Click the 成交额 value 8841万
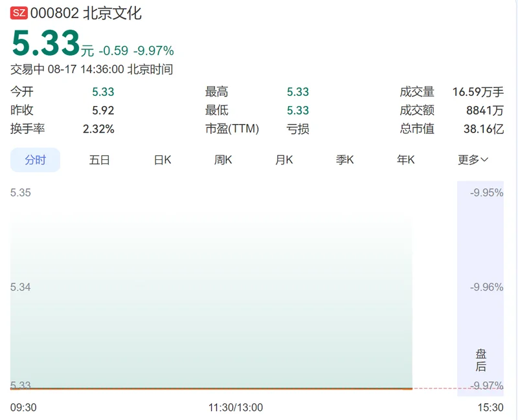The height and width of the screenshot is (420, 518). click(485, 110)
